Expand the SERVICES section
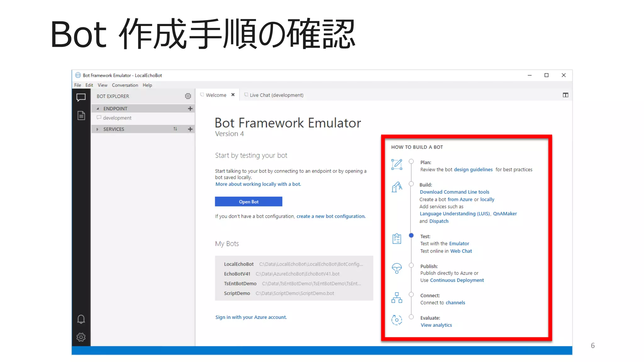 pyautogui.click(x=97, y=129)
